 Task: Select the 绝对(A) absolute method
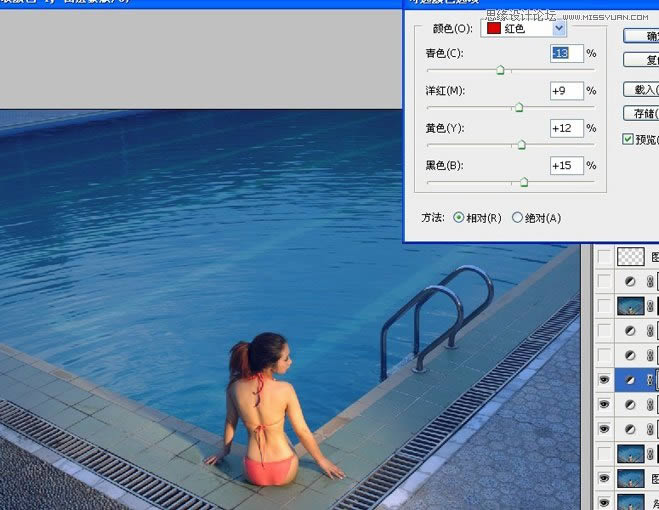(x=517, y=217)
